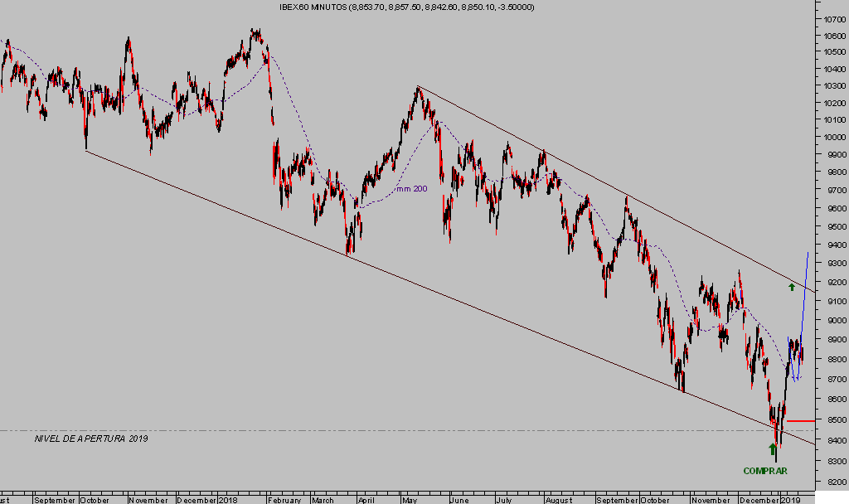Viewport: 849px width, 504px height.
Task: Click the large green arrow above COMPRAR
Action: tap(772, 450)
